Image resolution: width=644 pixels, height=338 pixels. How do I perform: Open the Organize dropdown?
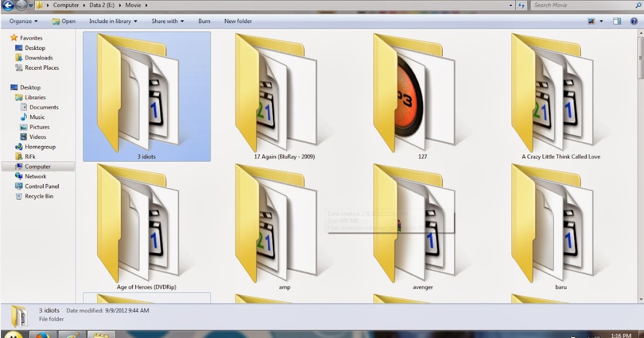click(22, 21)
